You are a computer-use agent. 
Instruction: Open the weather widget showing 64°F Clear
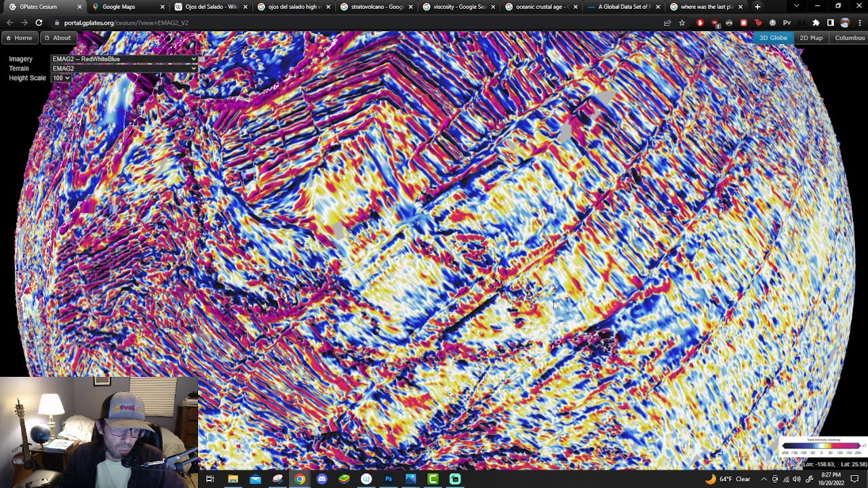(x=728, y=479)
